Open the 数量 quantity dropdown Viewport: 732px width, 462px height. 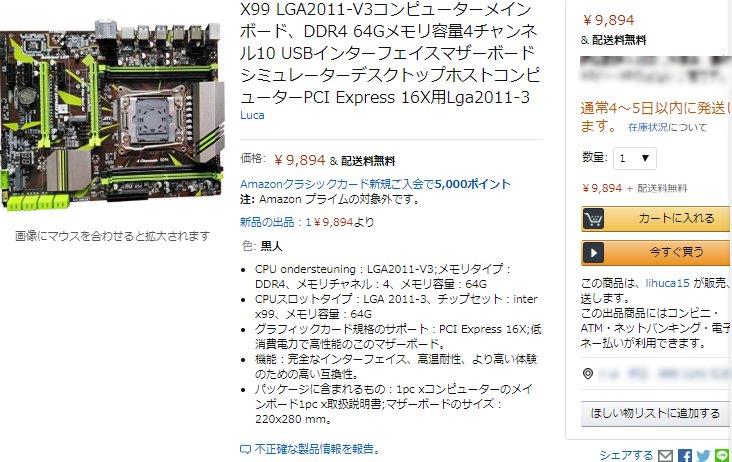click(x=634, y=158)
